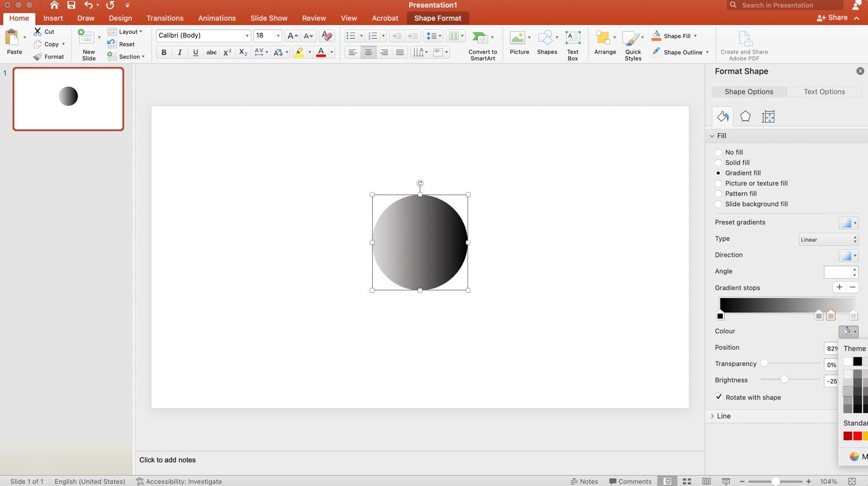Screen dimensions: 868x486
Task: Expand the font name dropdown
Action: 247,35
